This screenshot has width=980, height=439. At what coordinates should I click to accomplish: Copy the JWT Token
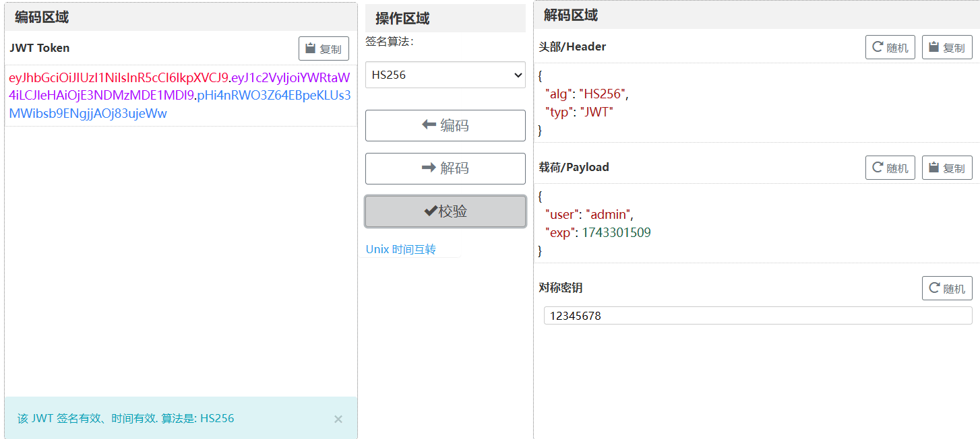[324, 48]
